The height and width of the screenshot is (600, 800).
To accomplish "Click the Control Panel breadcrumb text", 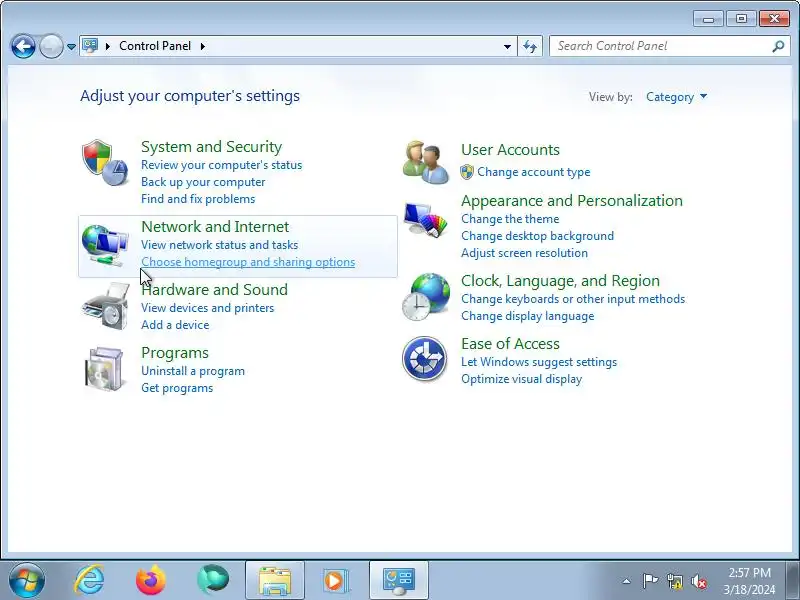I will coord(155,46).
